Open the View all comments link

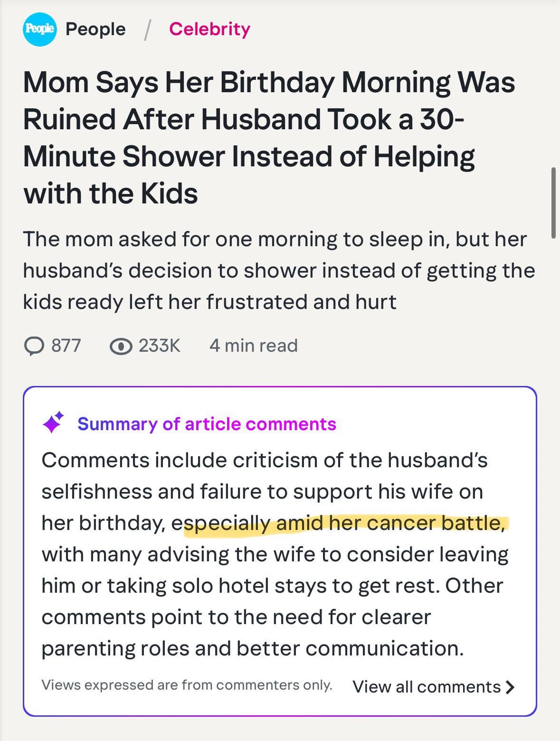[x=426, y=687]
